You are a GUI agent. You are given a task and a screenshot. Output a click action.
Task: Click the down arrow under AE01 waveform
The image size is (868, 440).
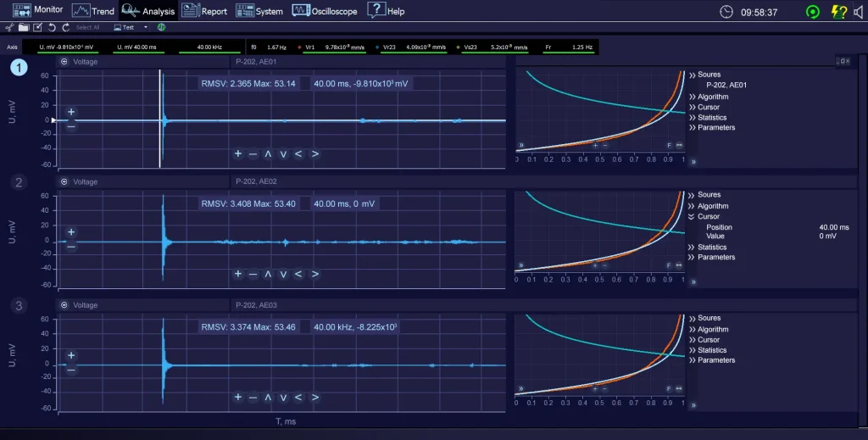tap(283, 154)
